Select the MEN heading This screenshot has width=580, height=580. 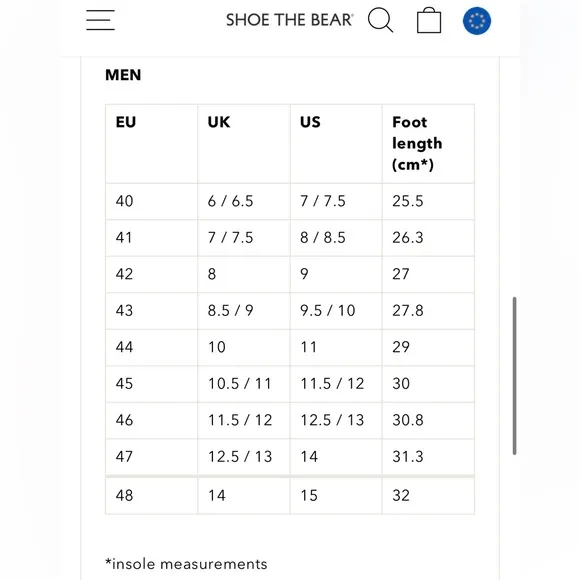(123, 75)
